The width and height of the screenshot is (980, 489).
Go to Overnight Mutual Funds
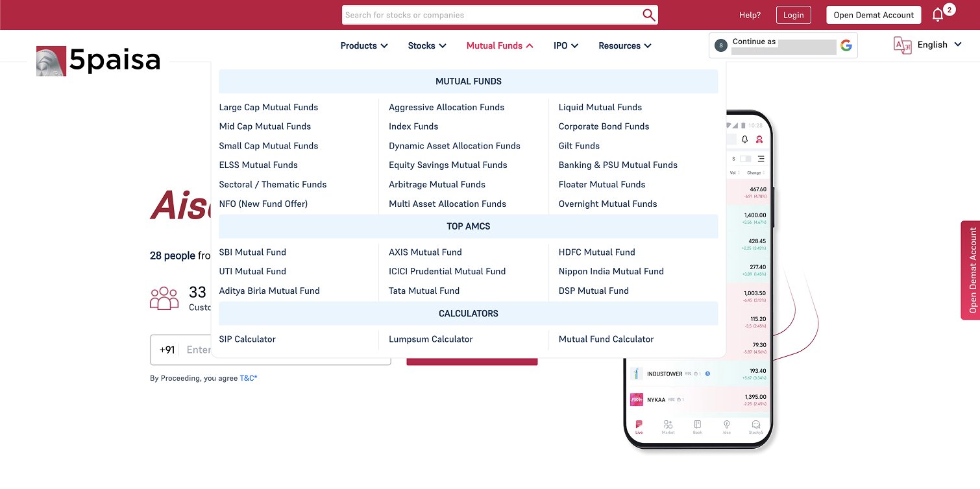point(608,204)
